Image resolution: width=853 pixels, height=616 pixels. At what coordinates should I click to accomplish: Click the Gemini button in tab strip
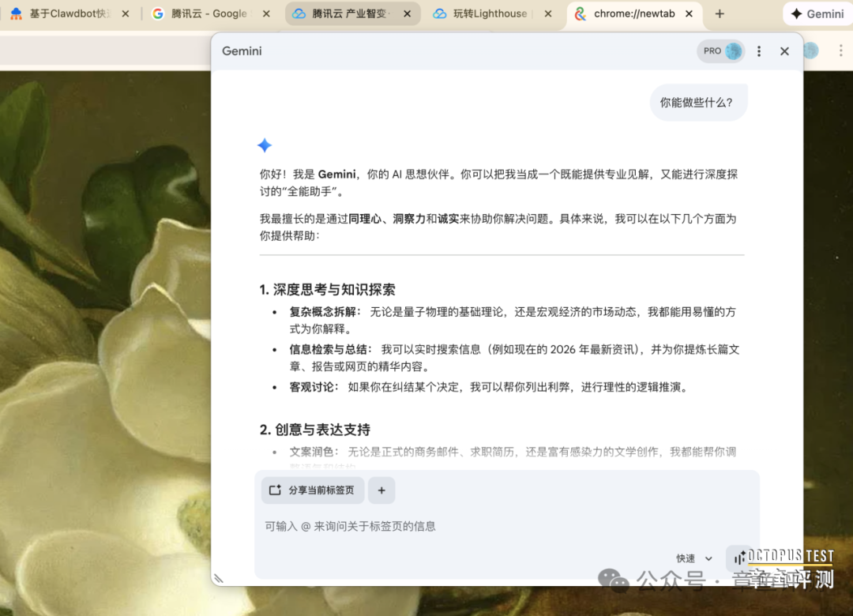(x=817, y=14)
